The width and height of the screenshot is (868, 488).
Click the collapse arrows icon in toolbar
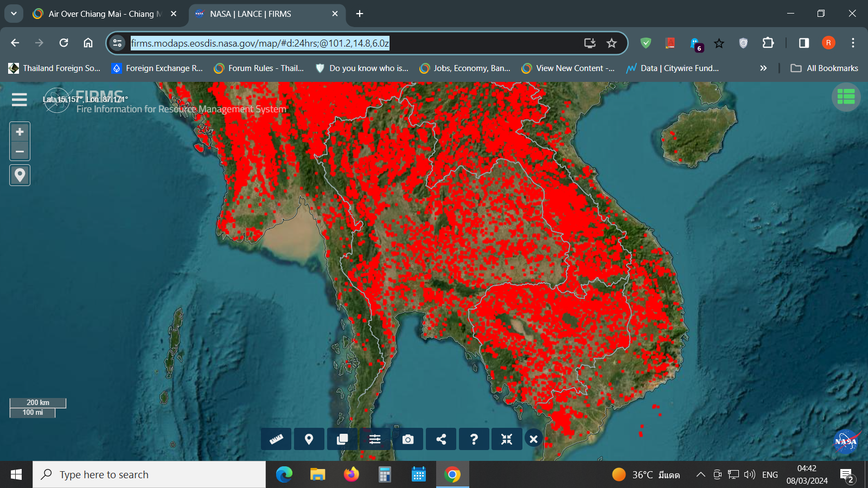[x=507, y=439]
